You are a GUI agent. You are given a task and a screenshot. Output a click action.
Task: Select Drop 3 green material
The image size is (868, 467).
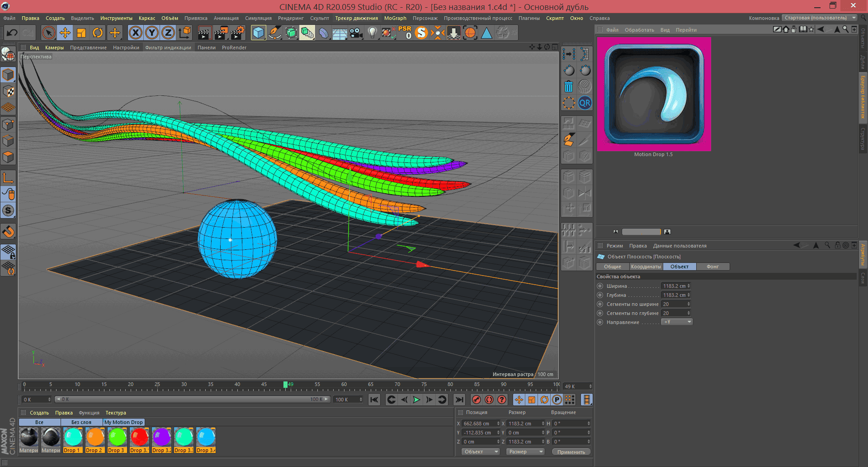[117, 440]
